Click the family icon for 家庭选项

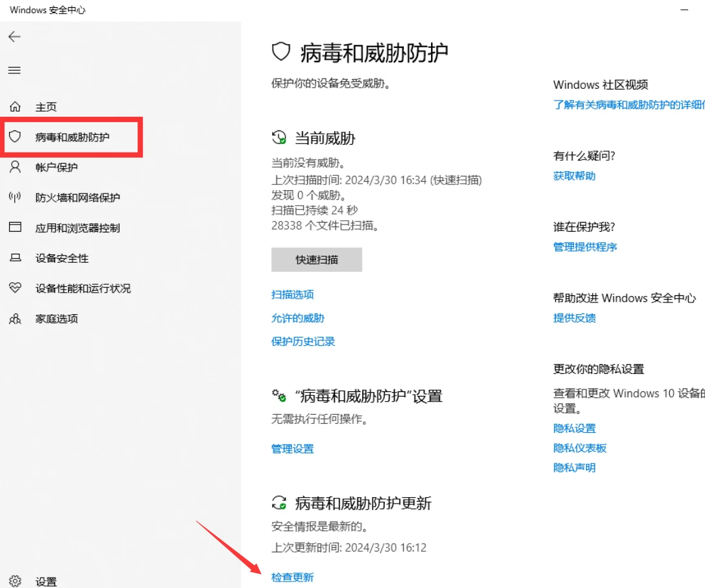click(x=15, y=319)
